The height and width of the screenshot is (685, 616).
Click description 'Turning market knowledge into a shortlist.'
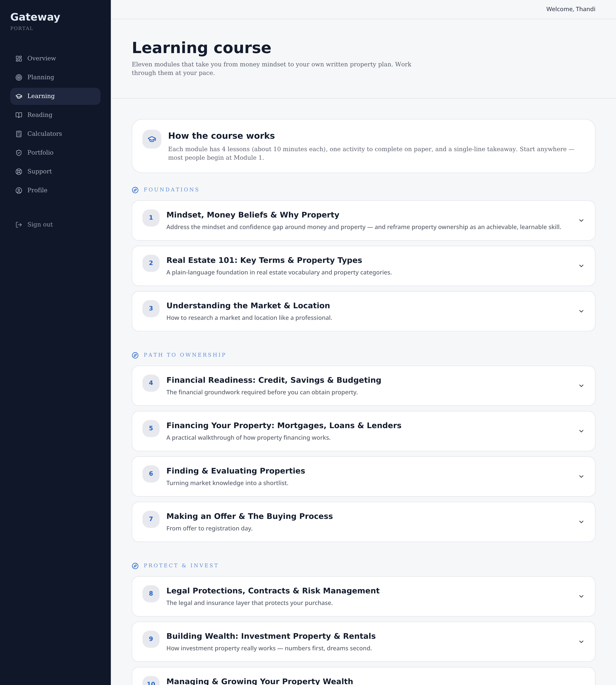tap(227, 483)
